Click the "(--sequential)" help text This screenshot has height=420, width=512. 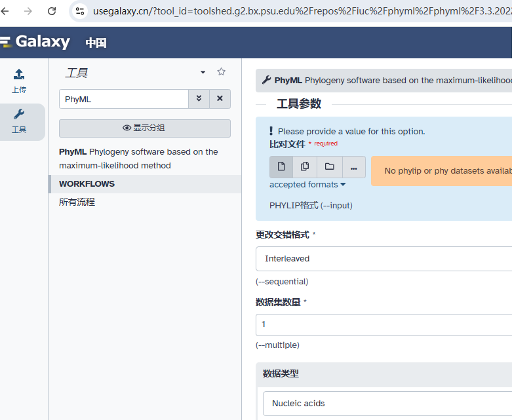tap(282, 282)
